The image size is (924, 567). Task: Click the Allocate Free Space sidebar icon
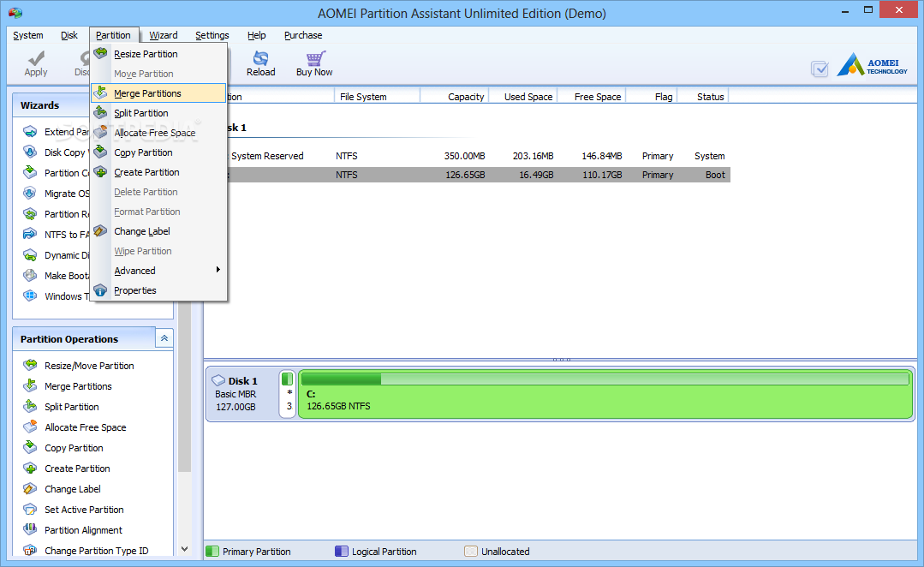point(30,427)
